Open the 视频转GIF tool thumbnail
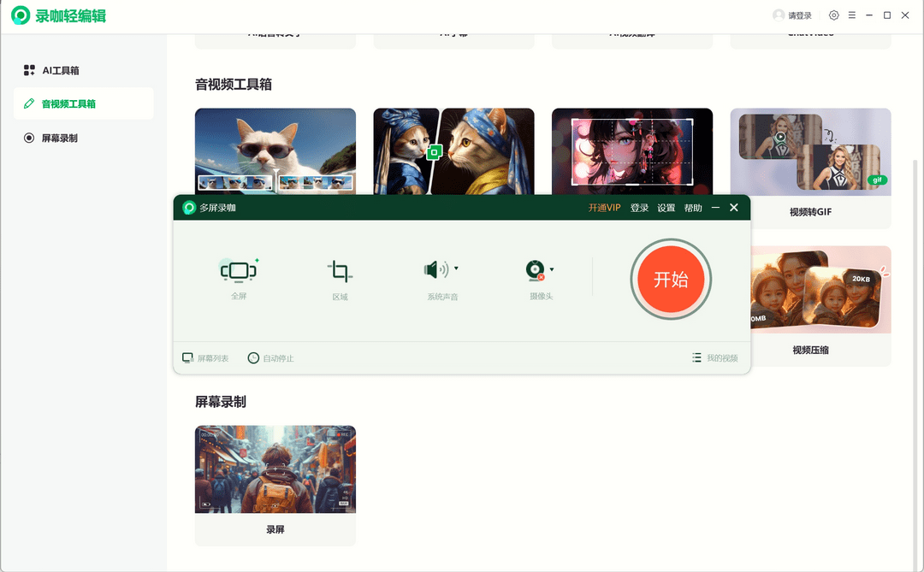The width and height of the screenshot is (924, 572). [x=810, y=151]
